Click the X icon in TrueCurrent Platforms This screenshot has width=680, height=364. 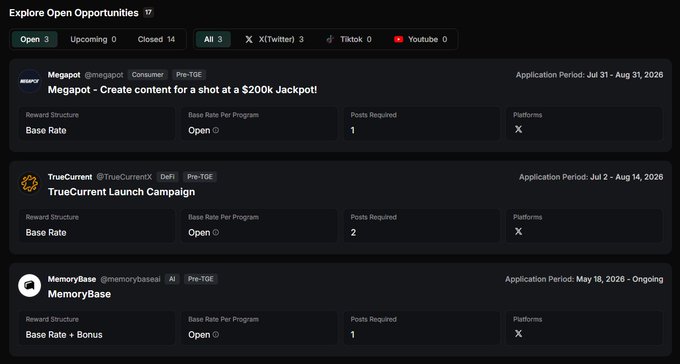[x=518, y=232]
